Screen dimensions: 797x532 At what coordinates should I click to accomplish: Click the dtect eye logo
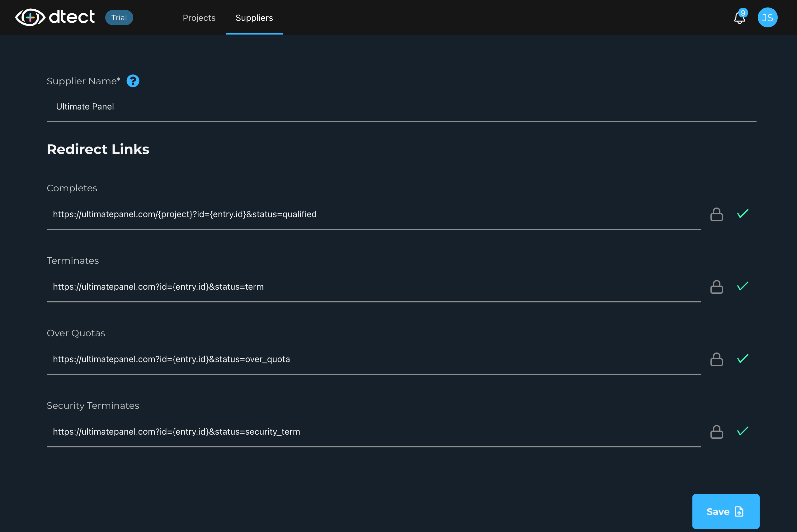(30, 17)
